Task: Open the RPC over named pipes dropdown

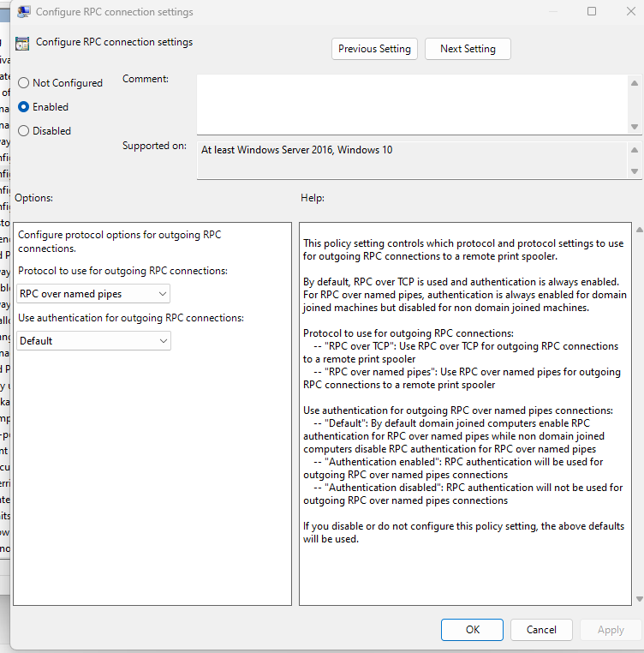Action: [93, 294]
